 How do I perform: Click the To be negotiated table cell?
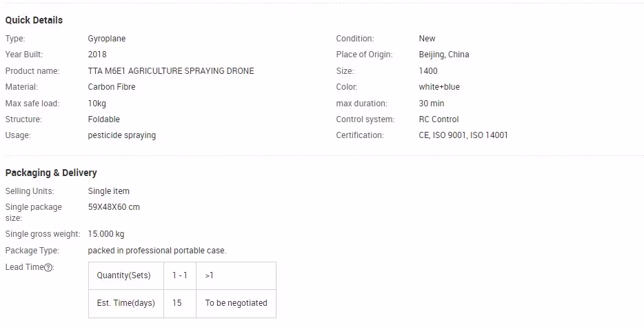[236, 303]
